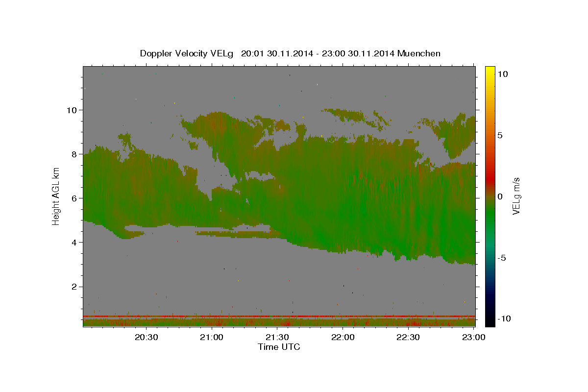Click the 'VELg m/s' colorbar label
The width and height of the screenshot is (588, 392).
point(516,196)
